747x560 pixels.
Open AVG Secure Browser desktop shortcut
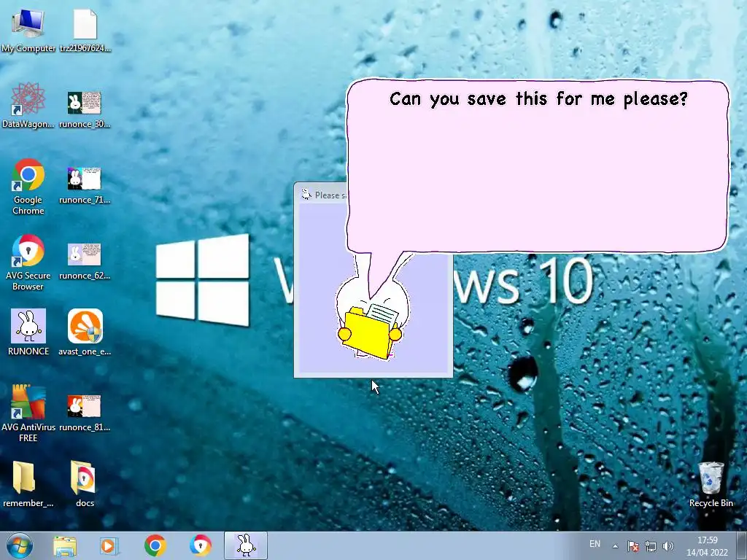coord(28,262)
